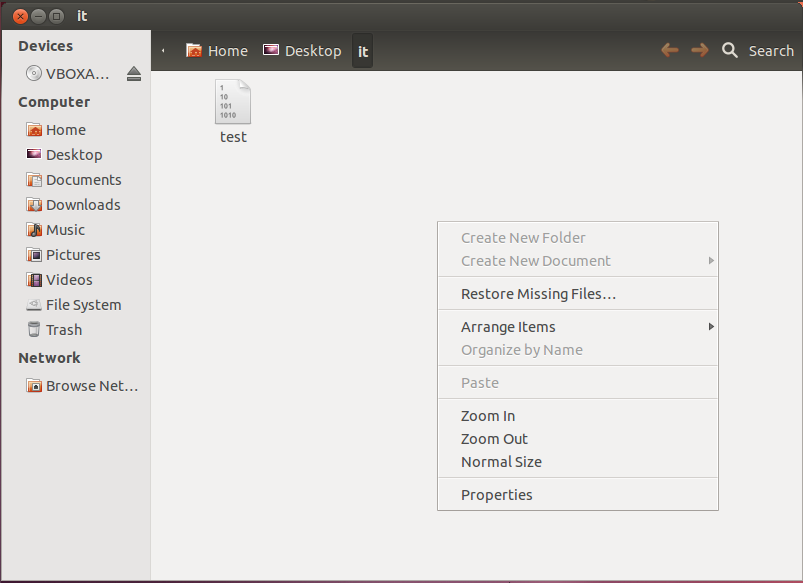Image resolution: width=803 pixels, height=583 pixels.
Task: Open the Pictures folder icon in sidebar
Action: coord(34,255)
